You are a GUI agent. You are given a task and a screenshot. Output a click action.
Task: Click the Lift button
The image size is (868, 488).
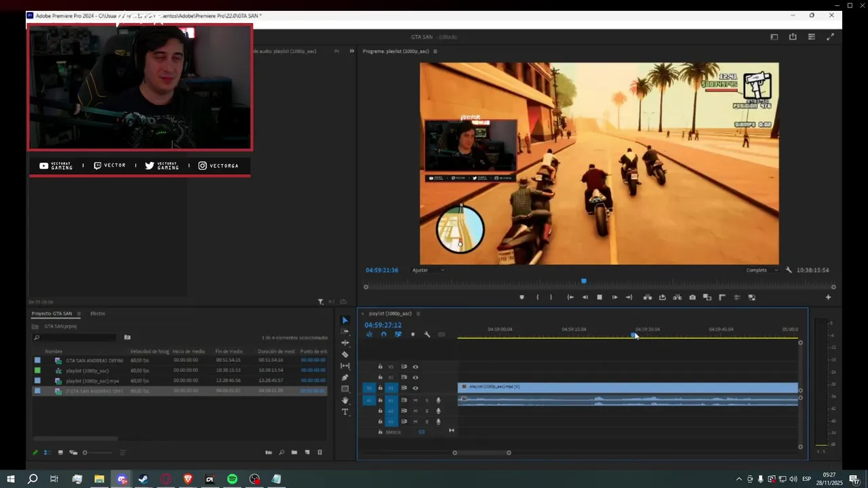pyautogui.click(x=648, y=298)
